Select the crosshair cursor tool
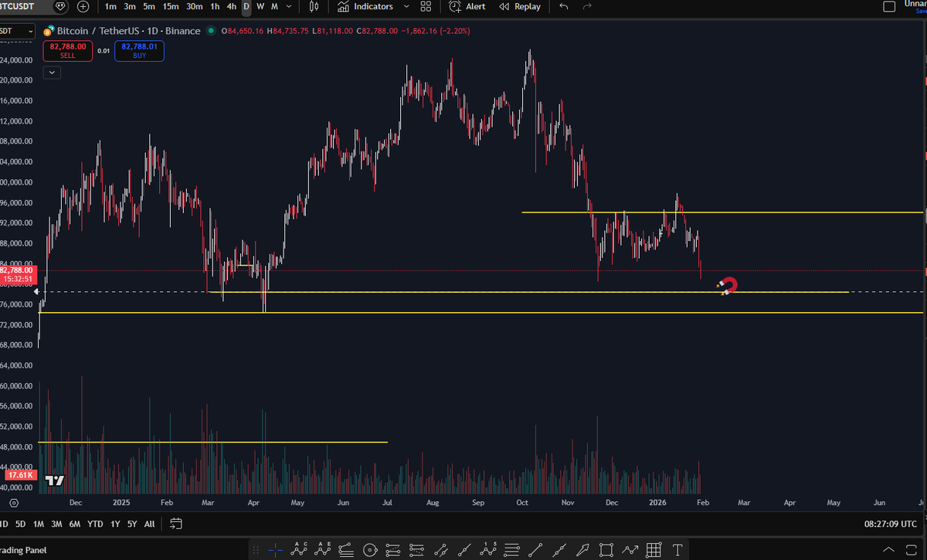This screenshot has height=560, width=927. pyautogui.click(x=275, y=550)
